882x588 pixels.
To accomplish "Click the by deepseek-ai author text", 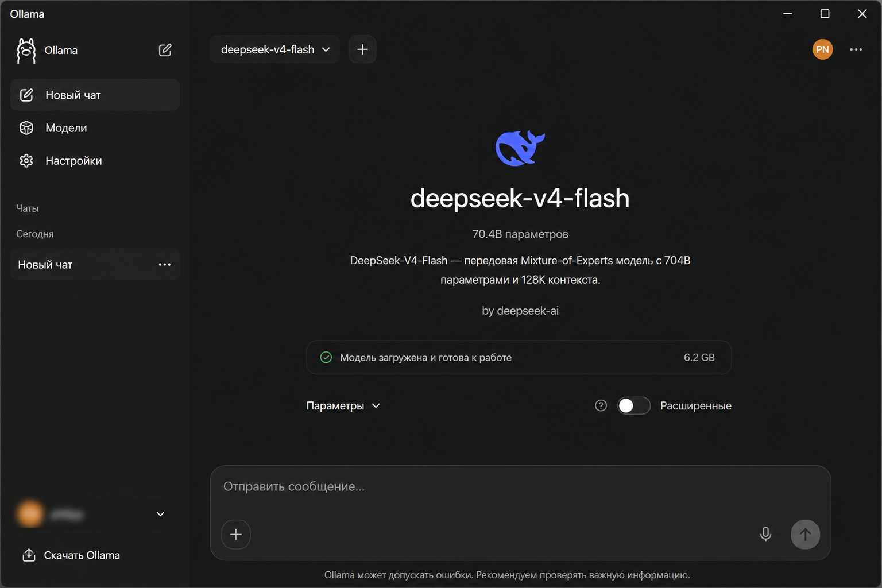I will [520, 311].
